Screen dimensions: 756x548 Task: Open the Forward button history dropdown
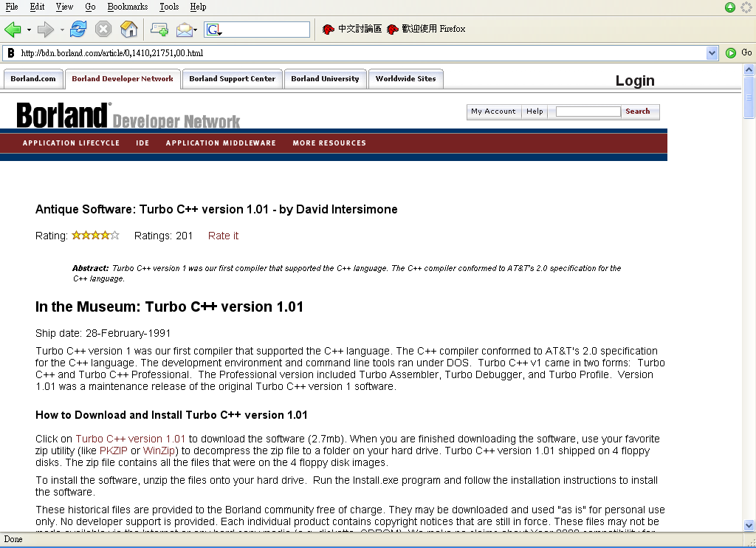point(62,30)
